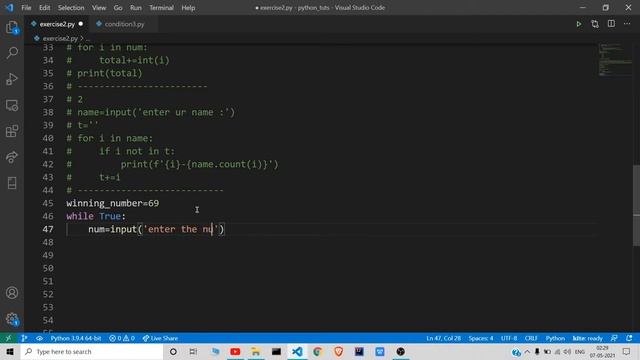Click the 'while True:' line
This screenshot has width=640, height=360.
96,216
